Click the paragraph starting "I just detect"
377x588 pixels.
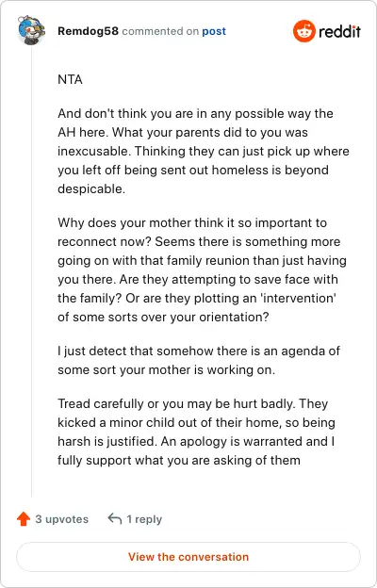point(199,360)
